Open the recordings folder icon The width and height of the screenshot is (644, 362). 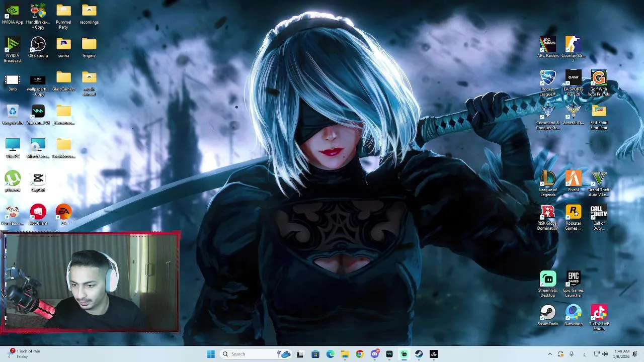[x=89, y=15]
